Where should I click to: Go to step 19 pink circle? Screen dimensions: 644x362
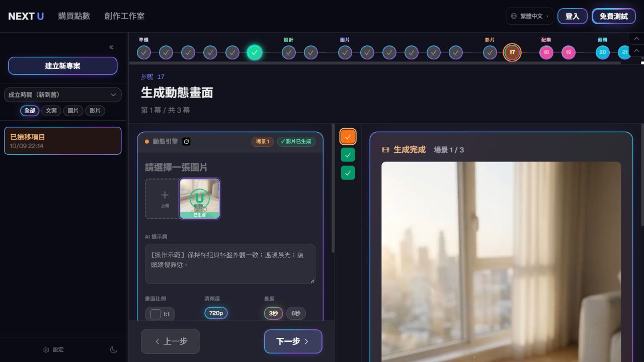coord(569,52)
